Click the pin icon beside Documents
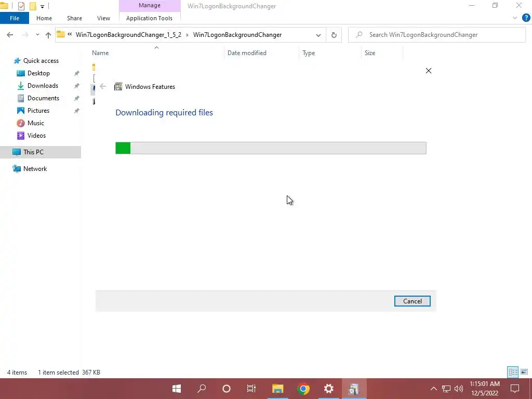The image size is (532, 399). tap(77, 98)
